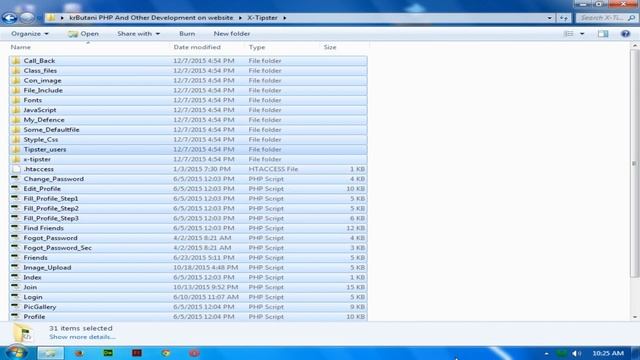Click the 10:25 AM taskbar clock

point(608,353)
